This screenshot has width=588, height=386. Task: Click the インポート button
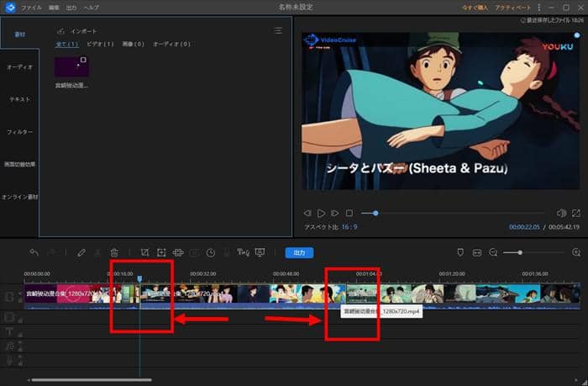click(84, 31)
